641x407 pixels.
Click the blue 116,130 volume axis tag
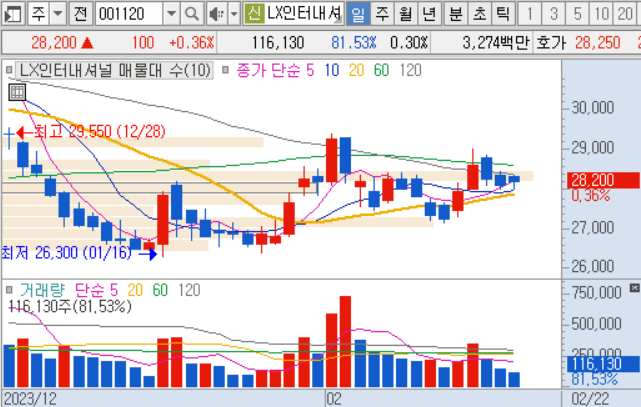pos(603,364)
